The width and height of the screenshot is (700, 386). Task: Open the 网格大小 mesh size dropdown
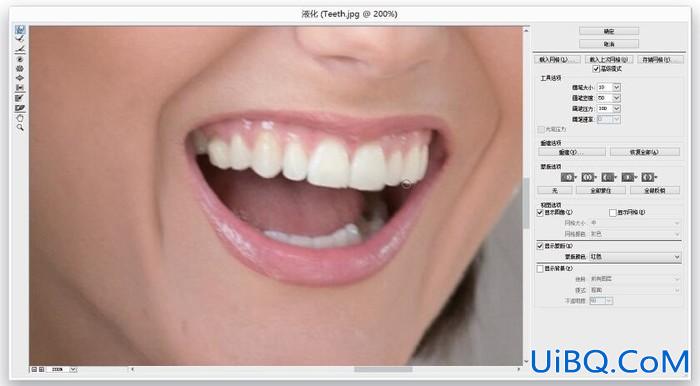pyautogui.click(x=635, y=223)
